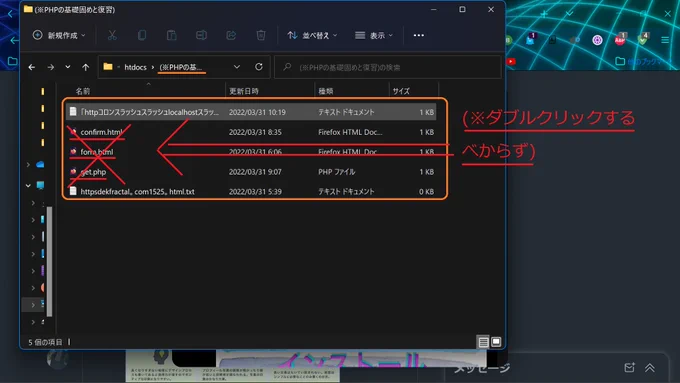Select the This PC monitor icon
Screen dimensions: 680x383
click(x=40, y=185)
